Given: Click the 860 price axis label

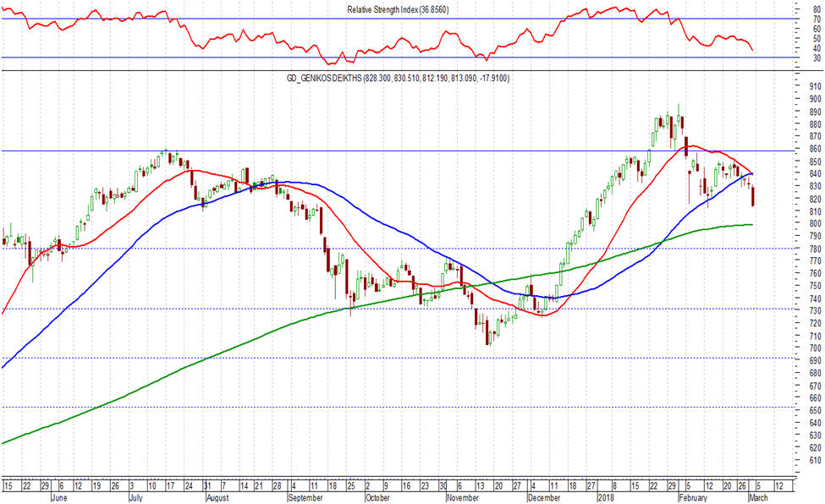Looking at the screenshot, I should click(815, 149).
